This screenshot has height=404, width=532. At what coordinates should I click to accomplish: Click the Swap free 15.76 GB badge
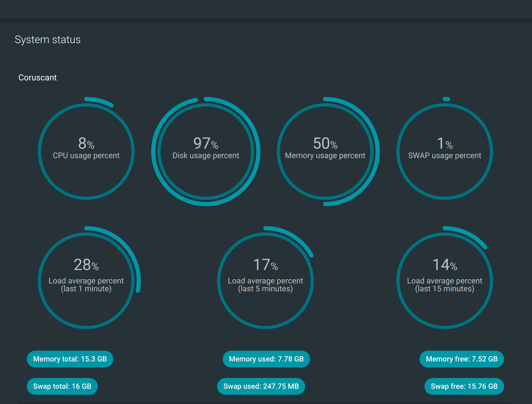[464, 386]
